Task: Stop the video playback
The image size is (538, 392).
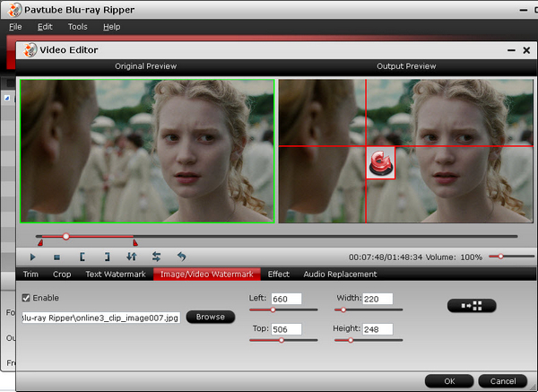Action: click(57, 257)
